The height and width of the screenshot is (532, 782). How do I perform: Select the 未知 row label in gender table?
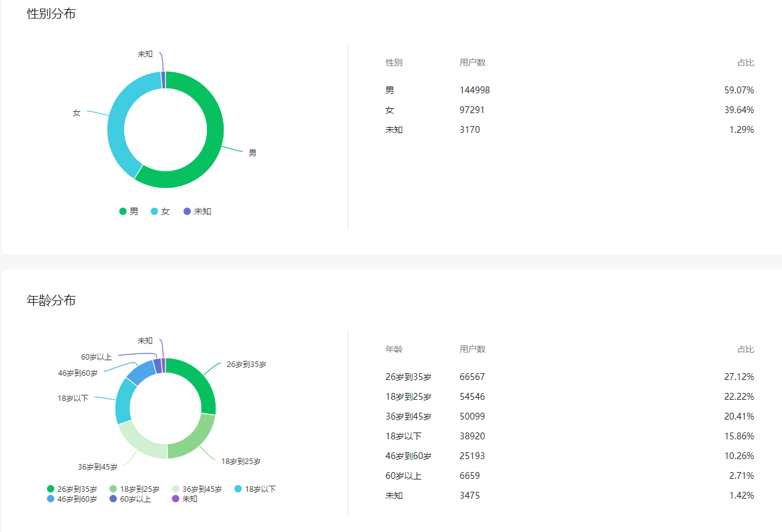[x=394, y=130]
